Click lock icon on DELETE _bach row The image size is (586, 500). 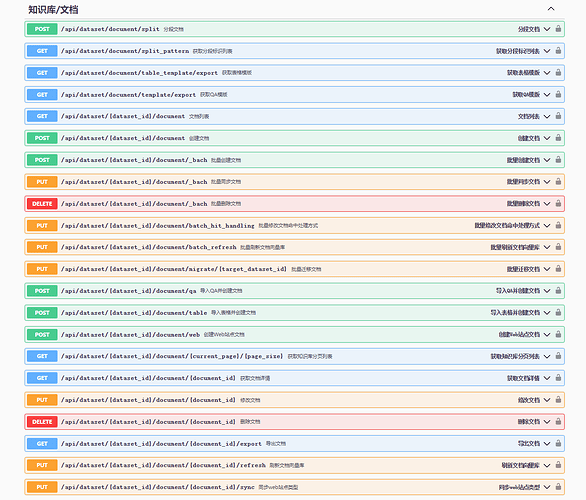pos(558,204)
